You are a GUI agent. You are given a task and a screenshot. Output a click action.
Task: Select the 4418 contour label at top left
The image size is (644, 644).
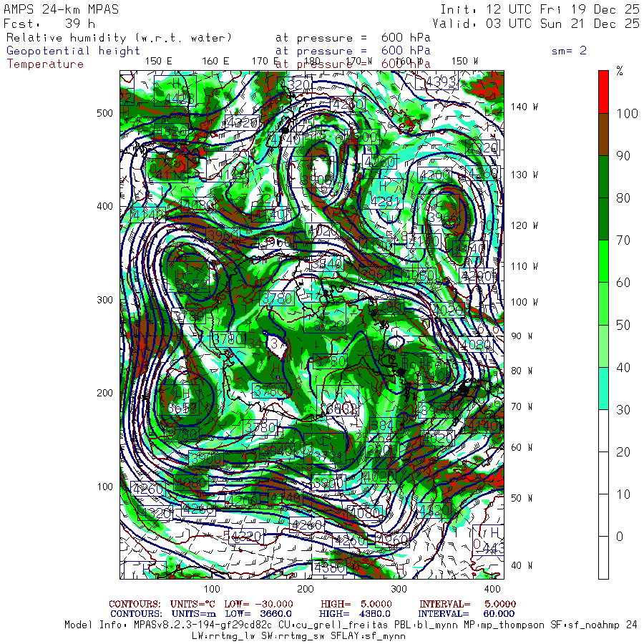point(179,98)
